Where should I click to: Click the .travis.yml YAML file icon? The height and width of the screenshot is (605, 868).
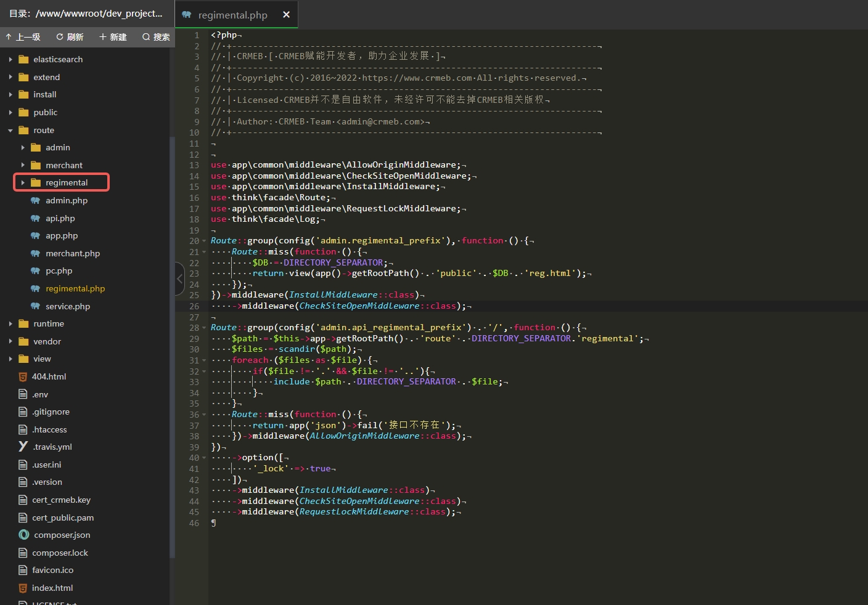tap(23, 447)
